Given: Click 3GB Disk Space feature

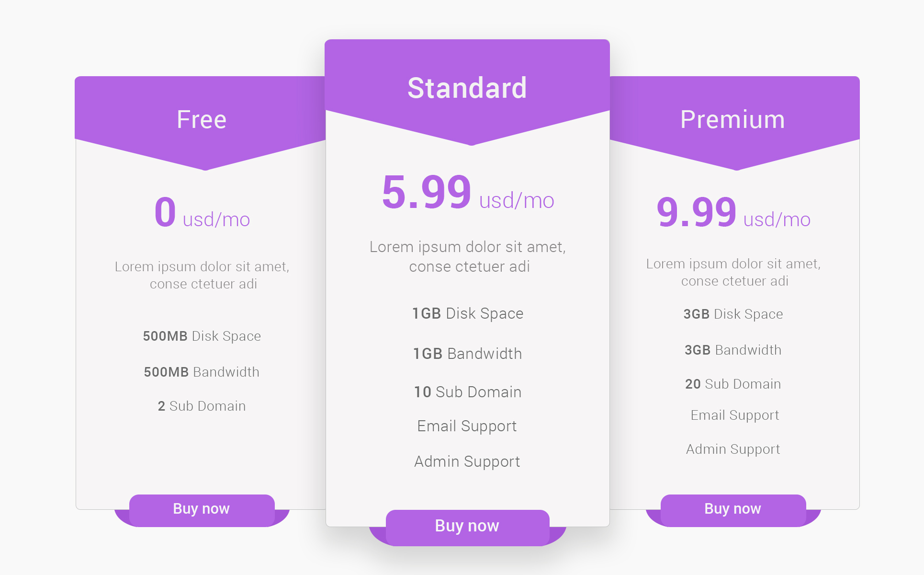Looking at the screenshot, I should click(x=733, y=314).
